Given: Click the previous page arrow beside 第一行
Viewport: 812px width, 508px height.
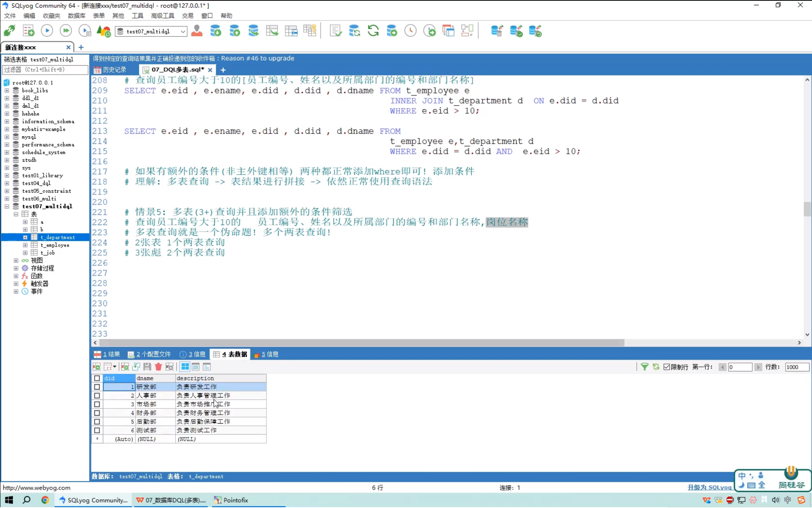Looking at the screenshot, I should click(x=722, y=367).
